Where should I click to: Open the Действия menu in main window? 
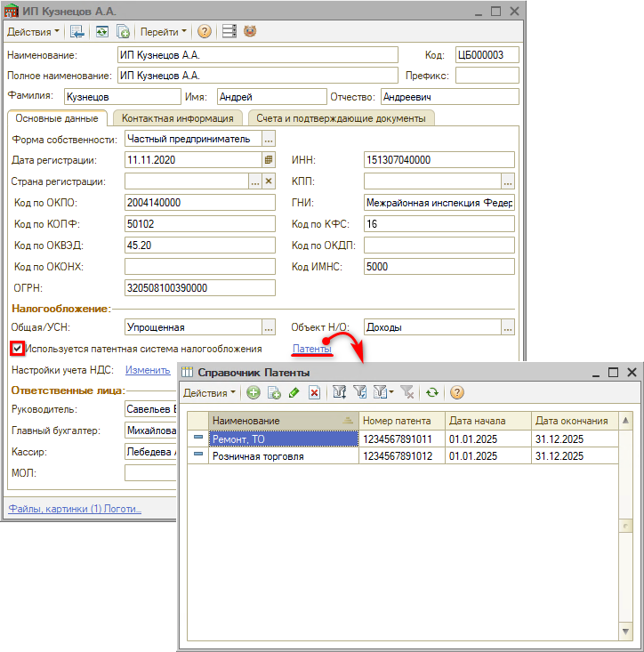point(33,31)
